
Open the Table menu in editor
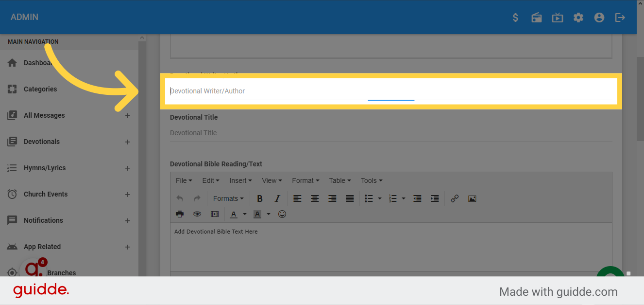[339, 180]
